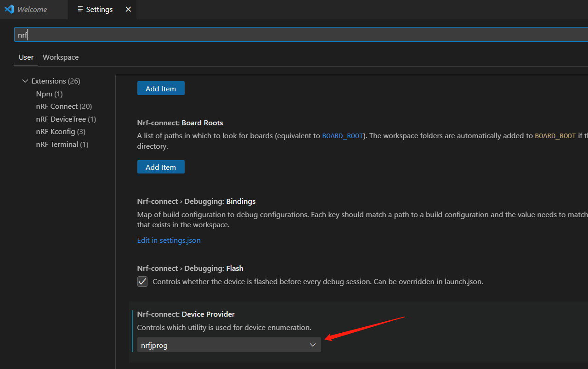Open Edit in settings.json link for Bindings

(x=169, y=240)
